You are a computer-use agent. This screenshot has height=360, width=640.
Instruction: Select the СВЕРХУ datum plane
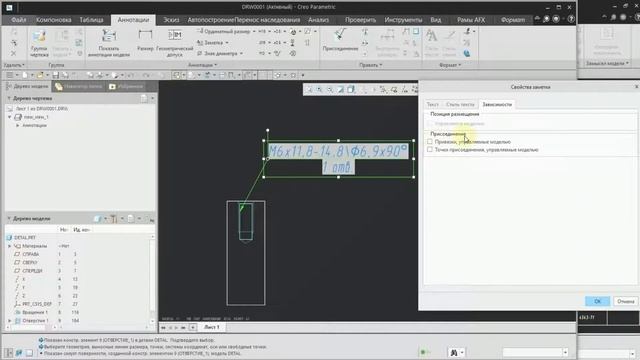click(x=30, y=262)
